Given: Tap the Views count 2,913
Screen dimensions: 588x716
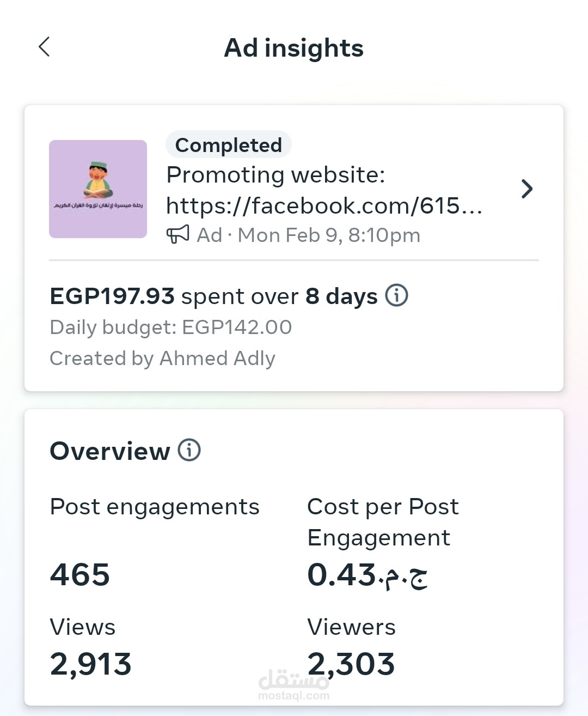Looking at the screenshot, I should [x=91, y=664].
